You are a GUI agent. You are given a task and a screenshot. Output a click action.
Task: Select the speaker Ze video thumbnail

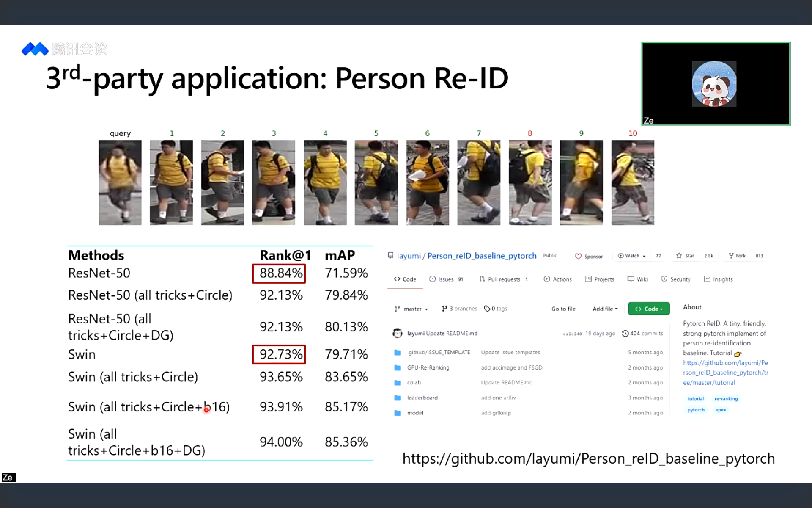coord(716,84)
